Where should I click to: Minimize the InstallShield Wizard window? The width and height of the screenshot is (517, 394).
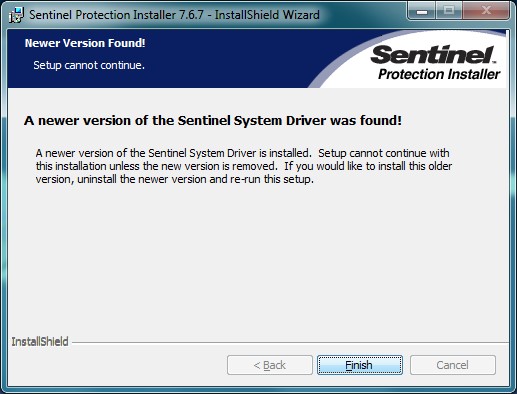coord(422,11)
